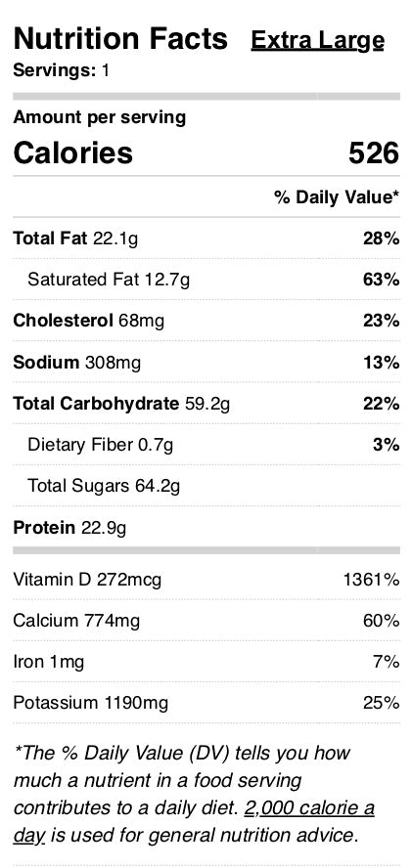Select the Servings: 1 text
This screenshot has width=412, height=868.
point(62,70)
